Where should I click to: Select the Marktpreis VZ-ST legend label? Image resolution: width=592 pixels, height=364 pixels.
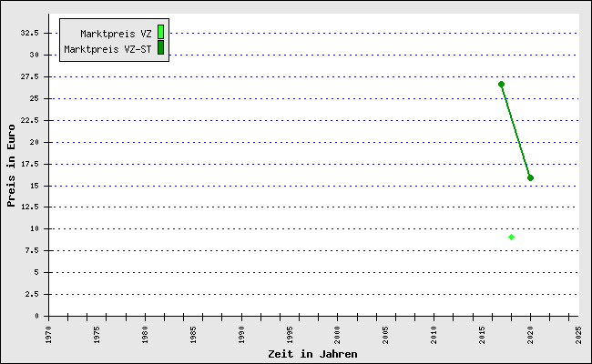click(x=107, y=49)
